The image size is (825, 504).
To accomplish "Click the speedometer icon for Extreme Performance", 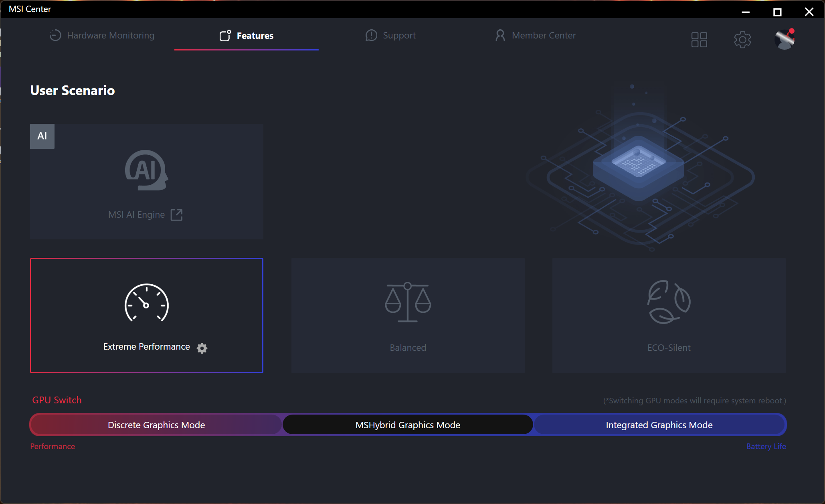I will click(x=146, y=303).
